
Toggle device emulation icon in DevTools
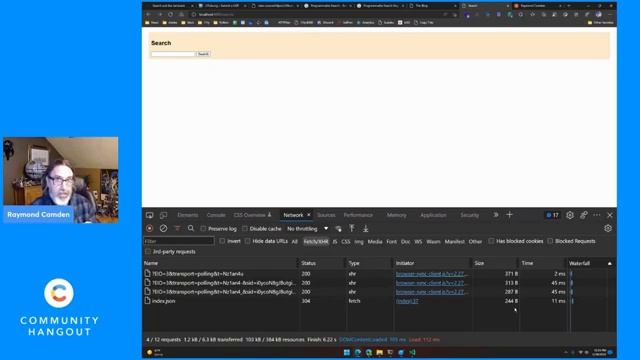coord(163,215)
